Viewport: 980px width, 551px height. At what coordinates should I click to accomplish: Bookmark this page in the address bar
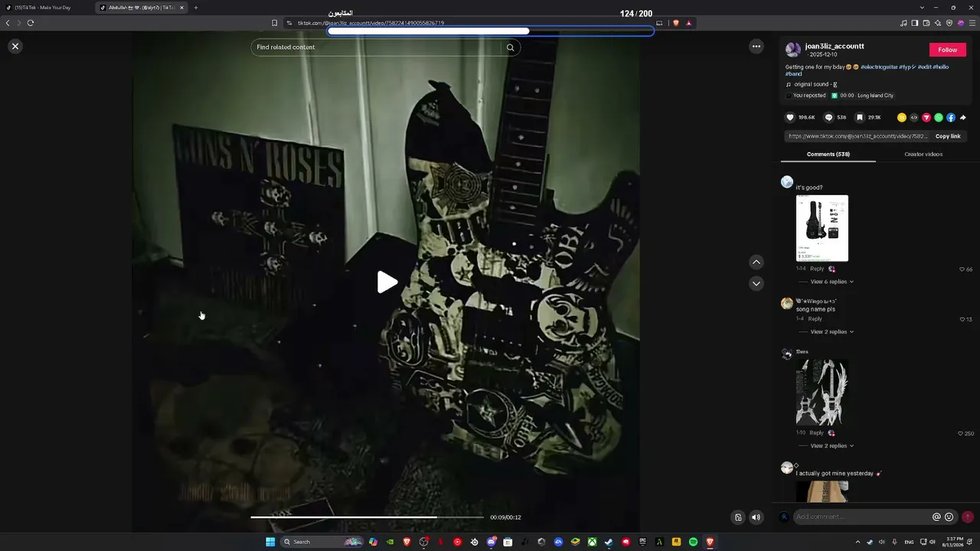tap(275, 23)
